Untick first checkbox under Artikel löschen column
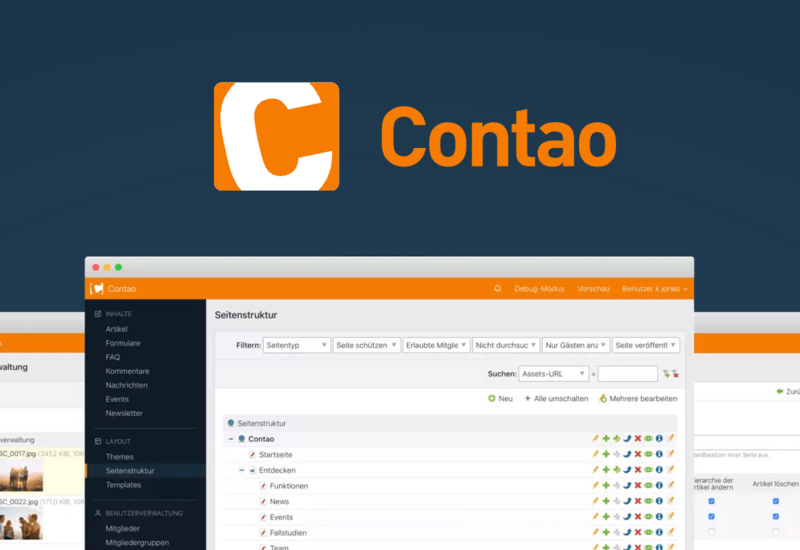Screen dimensions: 800x550 [776, 501]
